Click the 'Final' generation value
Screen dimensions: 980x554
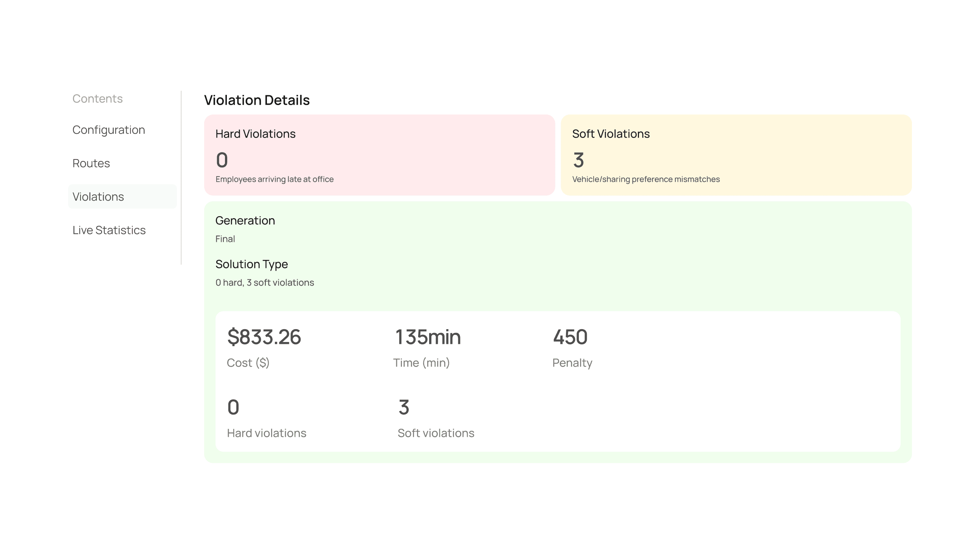click(x=225, y=239)
